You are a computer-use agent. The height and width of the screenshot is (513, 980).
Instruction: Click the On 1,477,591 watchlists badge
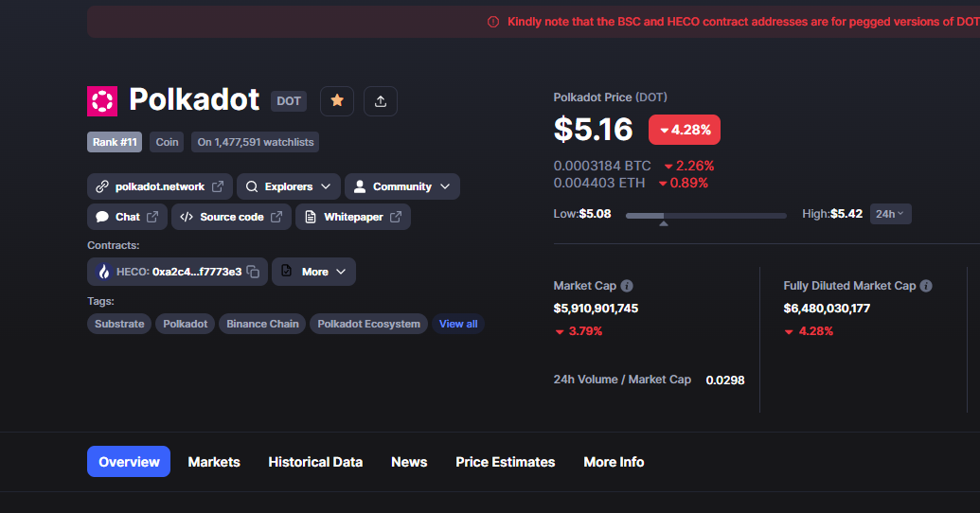pyautogui.click(x=256, y=142)
